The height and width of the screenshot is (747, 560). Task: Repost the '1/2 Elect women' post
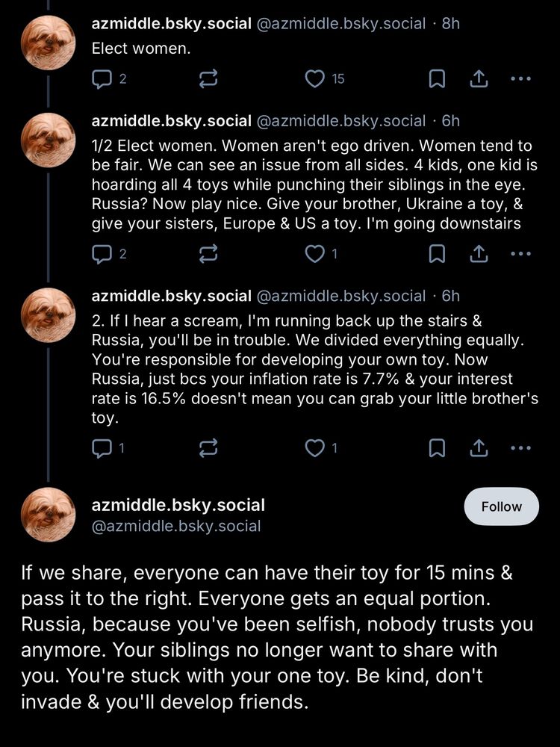208,254
